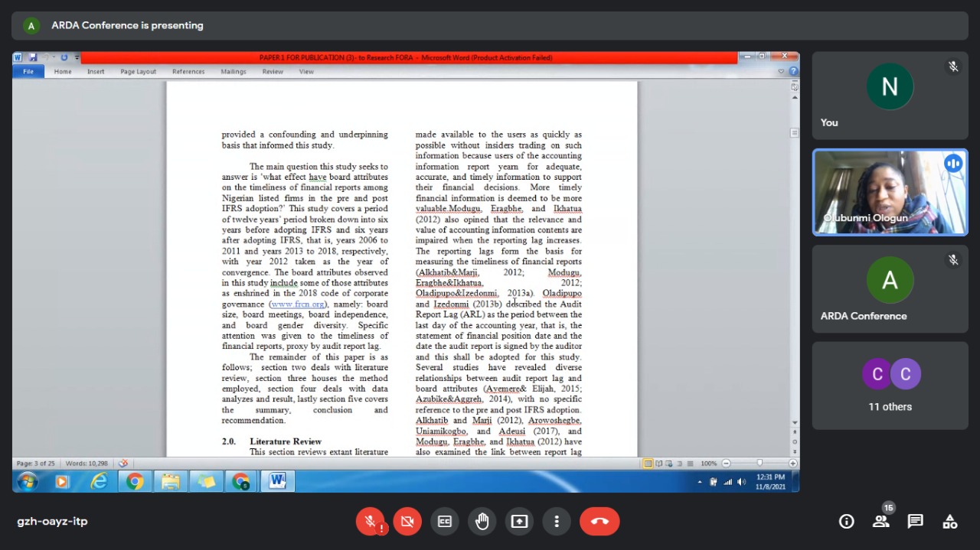Open Microsoft Word taskbar button
The width and height of the screenshot is (980, 550).
click(277, 482)
